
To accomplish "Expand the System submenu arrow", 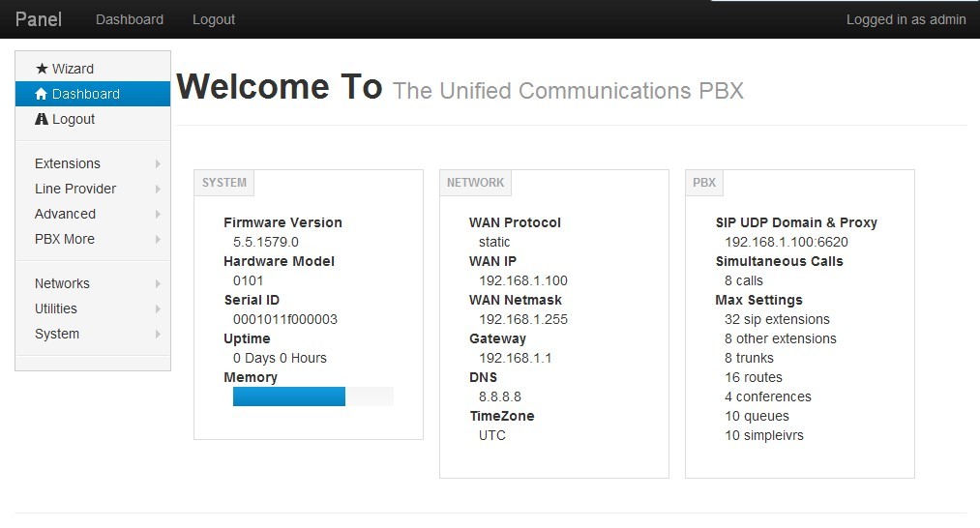I will (158, 334).
